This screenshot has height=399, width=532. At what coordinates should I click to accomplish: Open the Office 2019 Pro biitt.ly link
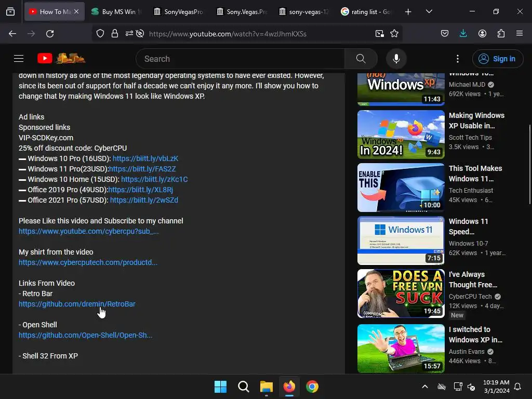tap(140, 190)
